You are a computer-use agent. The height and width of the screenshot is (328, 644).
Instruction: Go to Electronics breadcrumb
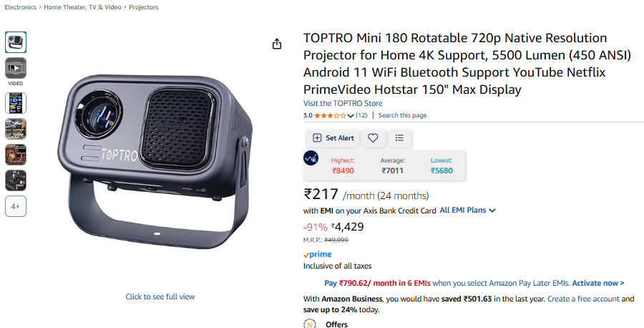click(20, 7)
